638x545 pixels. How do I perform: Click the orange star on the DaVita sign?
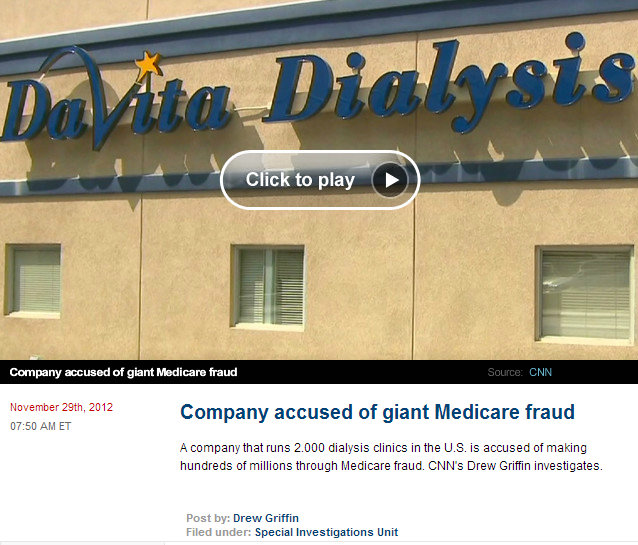149,66
